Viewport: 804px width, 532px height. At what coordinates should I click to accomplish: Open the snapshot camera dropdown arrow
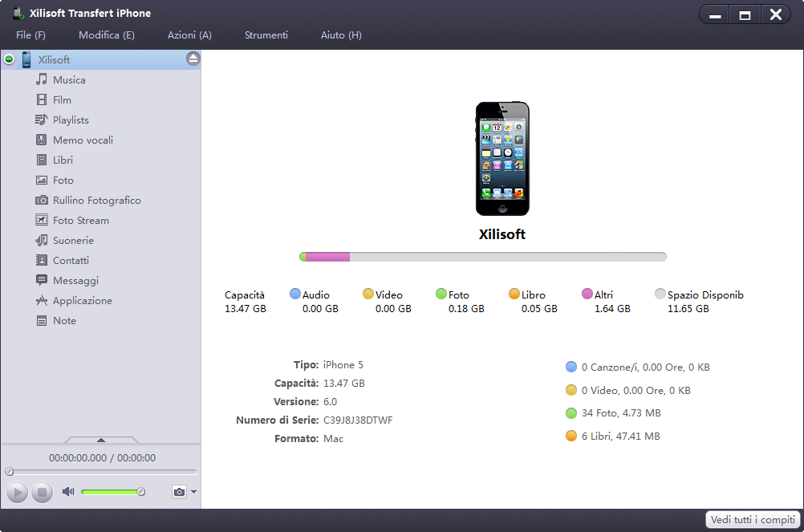pyautogui.click(x=193, y=492)
